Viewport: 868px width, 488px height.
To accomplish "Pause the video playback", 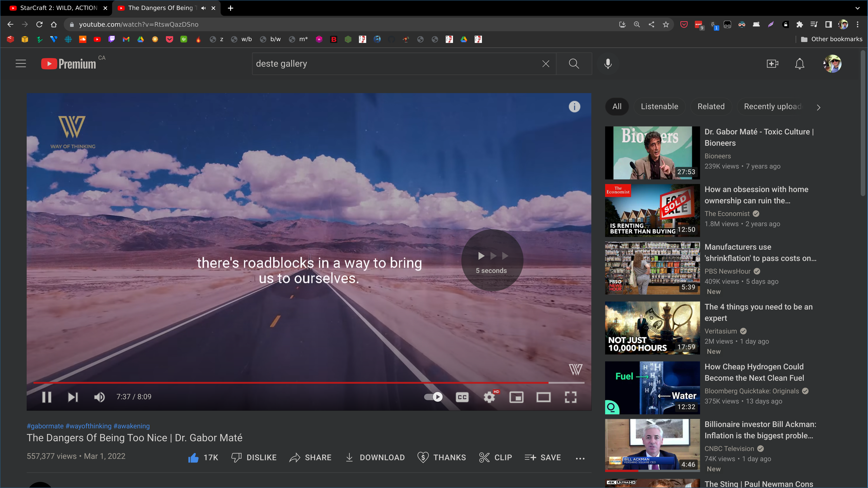I will pyautogui.click(x=47, y=397).
